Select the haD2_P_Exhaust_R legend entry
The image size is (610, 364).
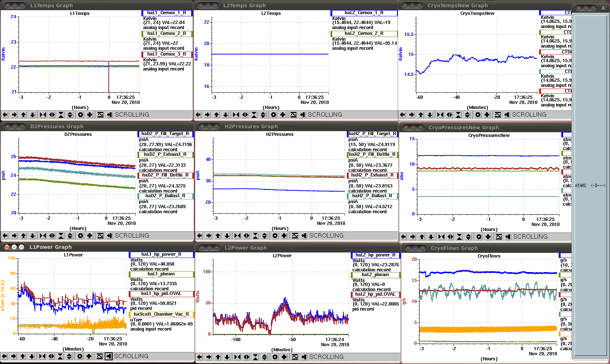[x=165, y=154]
